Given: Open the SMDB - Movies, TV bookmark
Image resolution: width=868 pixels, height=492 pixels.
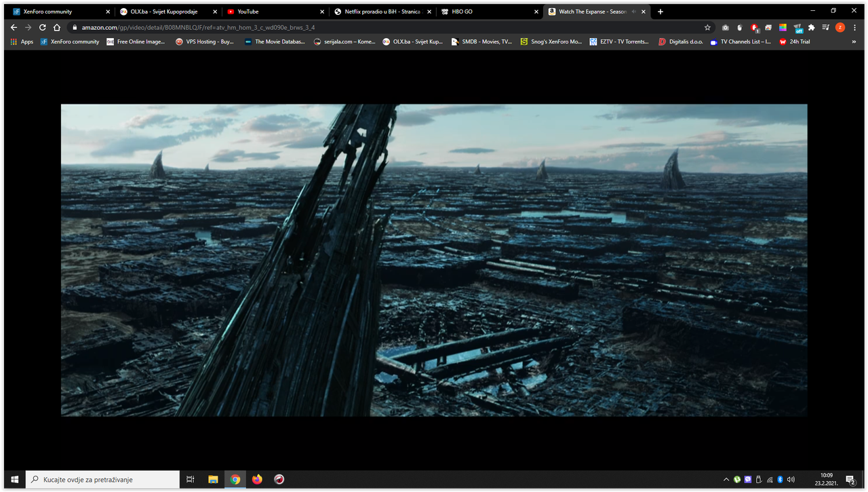Looking at the screenshot, I should [x=481, y=41].
